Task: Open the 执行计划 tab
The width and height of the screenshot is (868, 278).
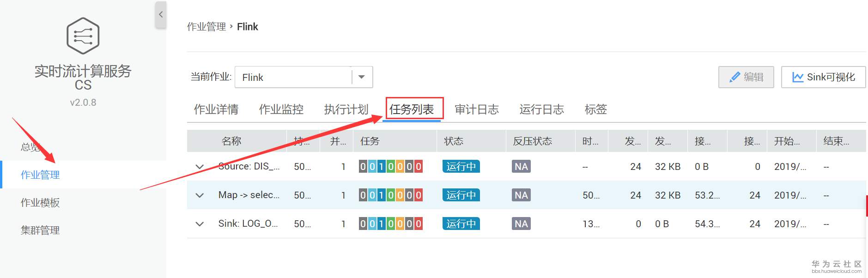Action: (346, 109)
